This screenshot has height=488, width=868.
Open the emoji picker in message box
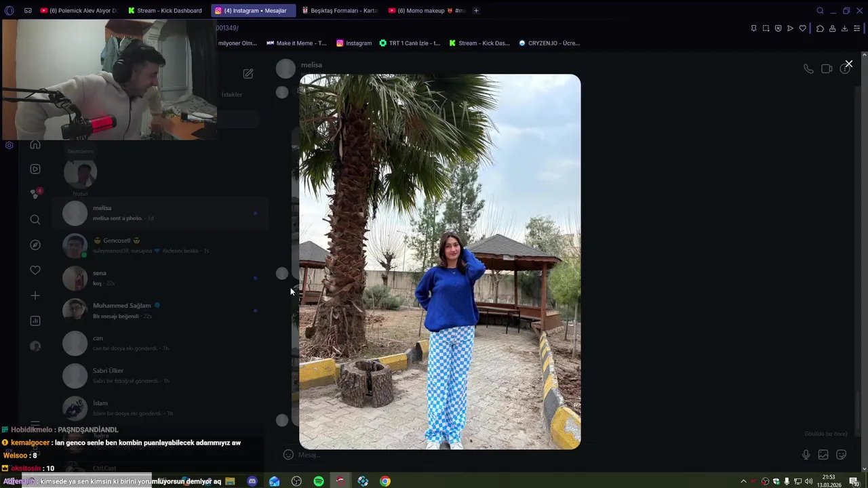tap(288, 455)
